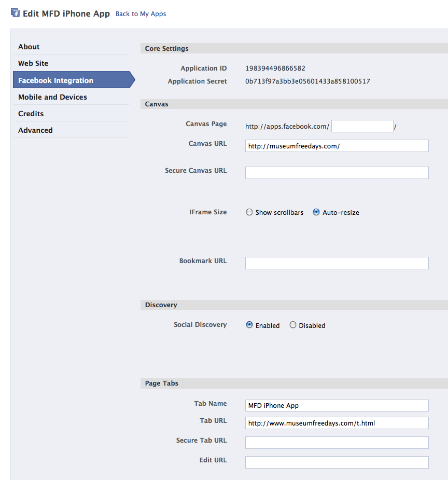Choose Auto-resize IFrame Size option
This screenshot has height=480, width=448.
[316, 212]
